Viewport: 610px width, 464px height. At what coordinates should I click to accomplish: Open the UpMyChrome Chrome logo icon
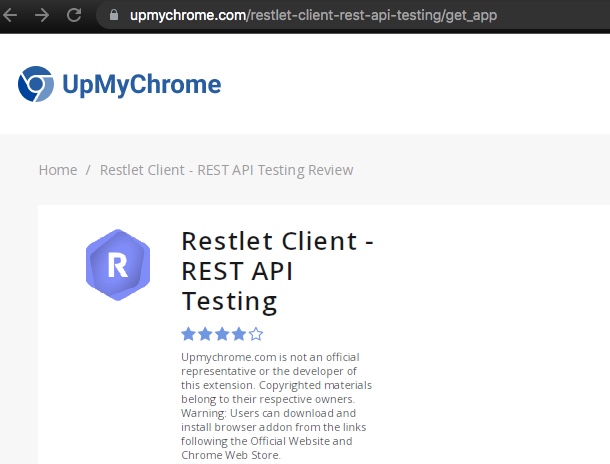click(36, 84)
